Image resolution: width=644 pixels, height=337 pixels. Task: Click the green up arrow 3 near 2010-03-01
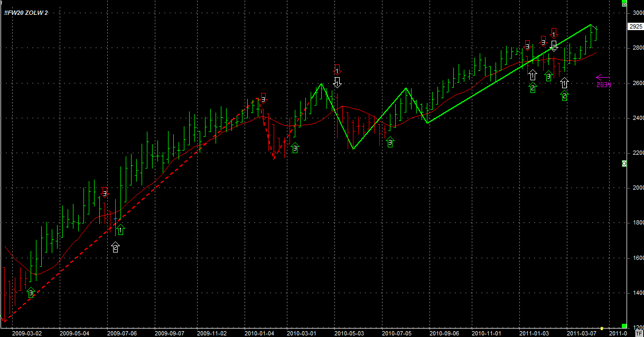[295, 148]
